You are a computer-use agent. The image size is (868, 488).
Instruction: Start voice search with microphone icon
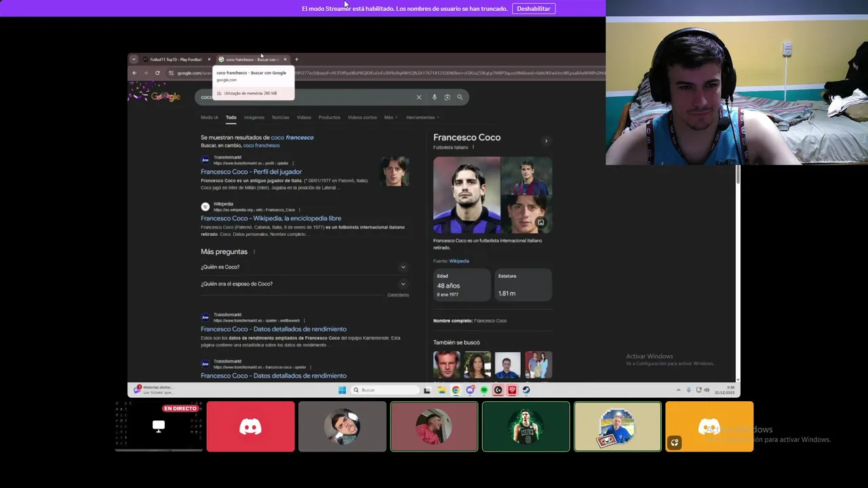tap(434, 97)
